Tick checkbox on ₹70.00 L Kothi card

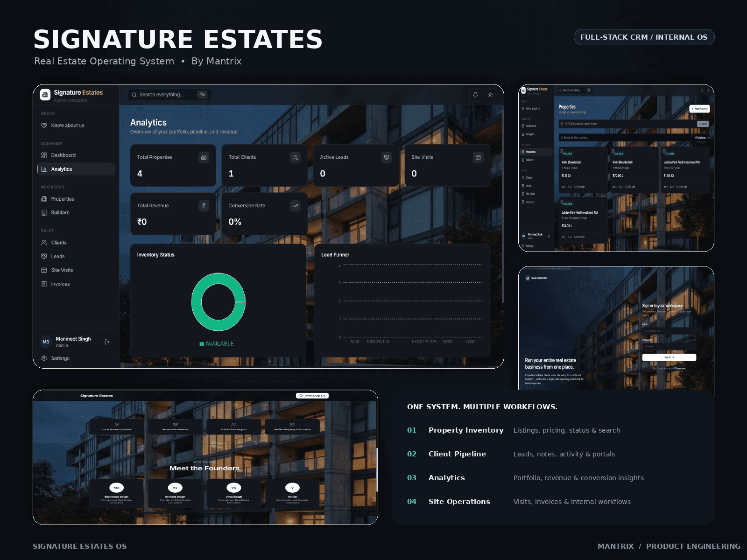click(613, 151)
